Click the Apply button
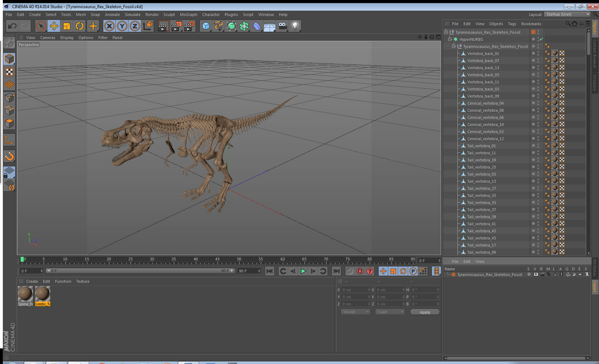The width and height of the screenshot is (599, 364). pos(425,312)
